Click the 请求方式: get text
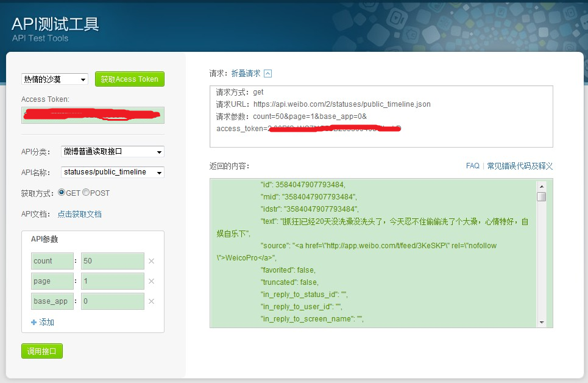 239,92
